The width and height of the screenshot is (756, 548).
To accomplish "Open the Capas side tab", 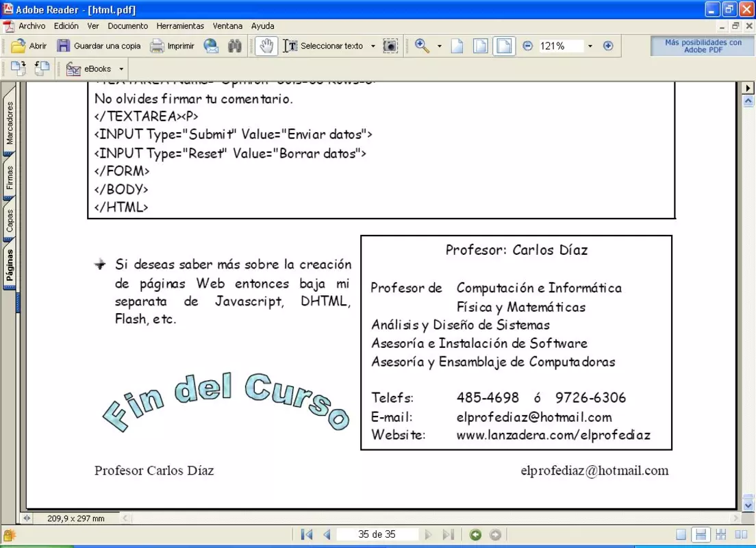I will [x=10, y=221].
